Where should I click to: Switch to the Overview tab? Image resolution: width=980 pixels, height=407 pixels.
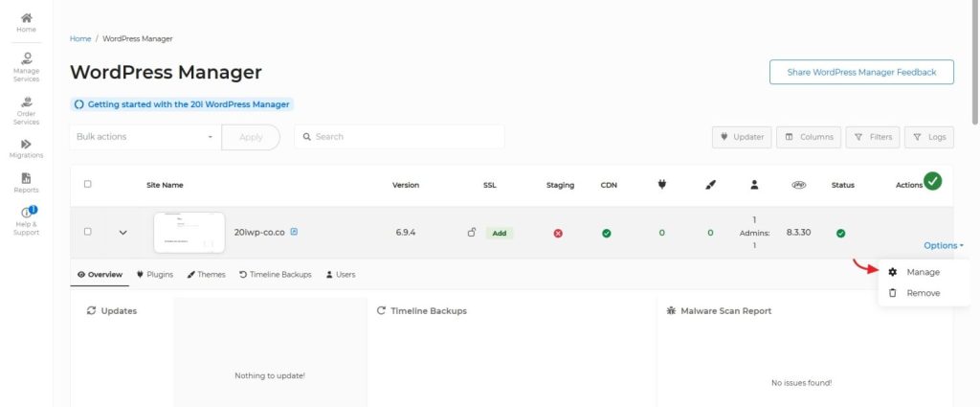(100, 275)
